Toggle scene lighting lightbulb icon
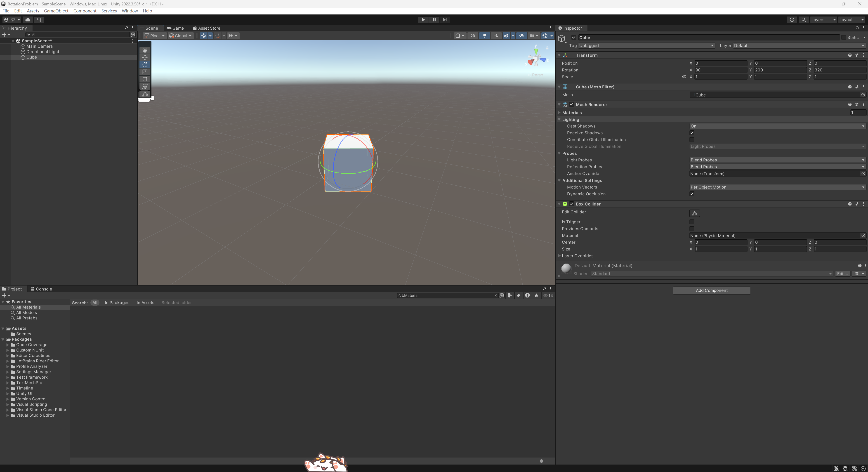 pyautogui.click(x=485, y=36)
